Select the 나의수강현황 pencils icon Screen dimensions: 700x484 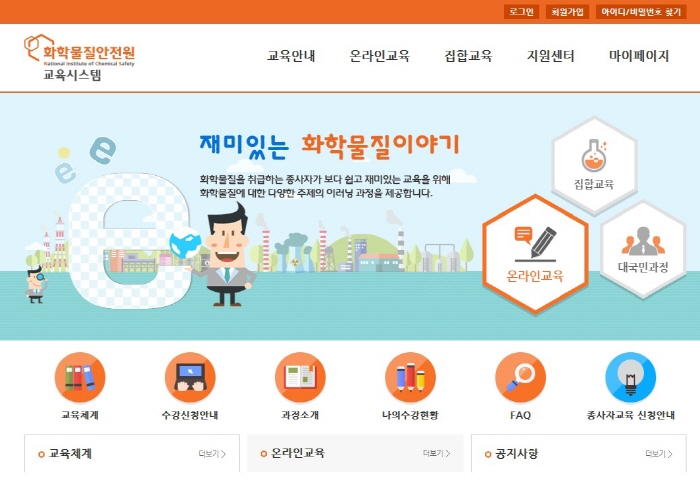coord(410,378)
